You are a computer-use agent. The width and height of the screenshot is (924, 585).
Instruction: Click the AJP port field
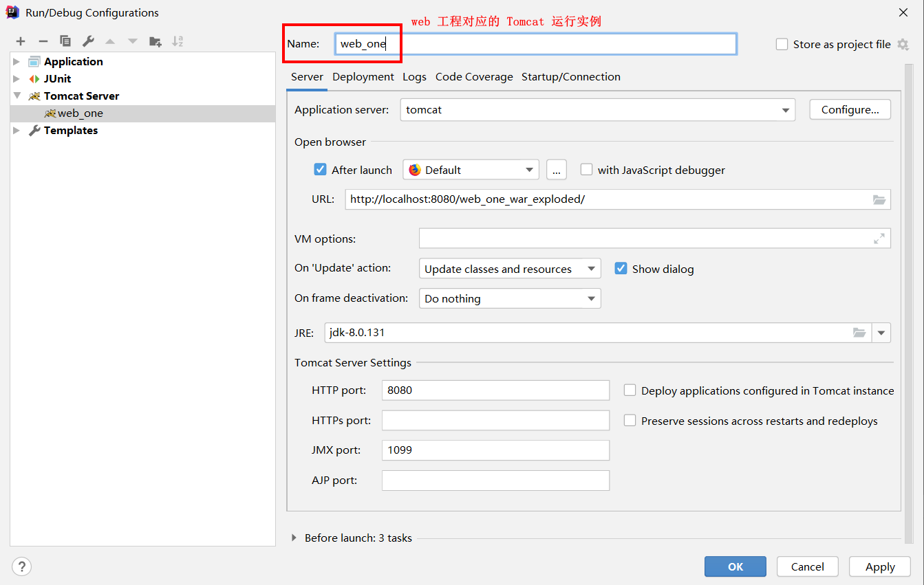(495, 481)
